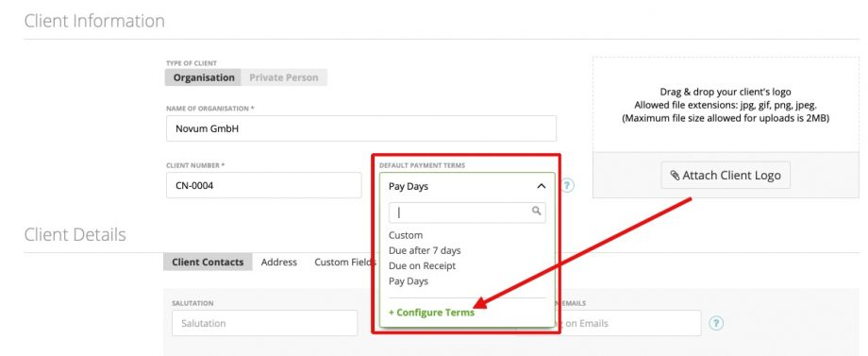Screen dimensions: 868x356
Task: Click Attach Client Logo button
Action: click(726, 176)
